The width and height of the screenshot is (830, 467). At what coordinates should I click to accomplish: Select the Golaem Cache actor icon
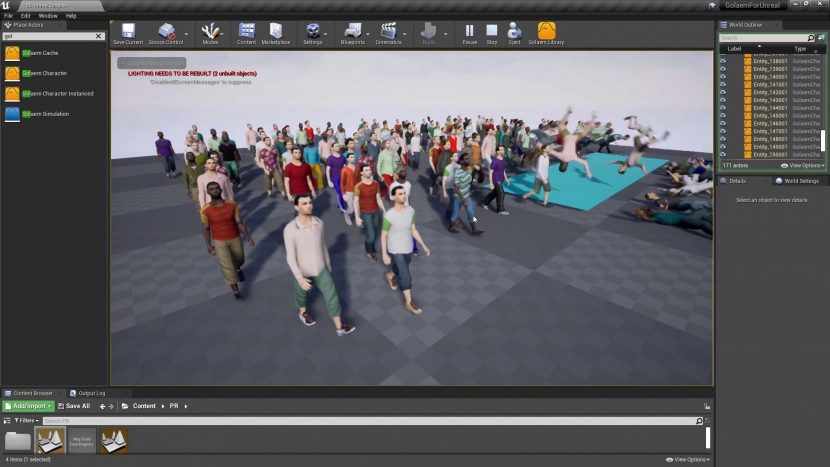point(12,53)
